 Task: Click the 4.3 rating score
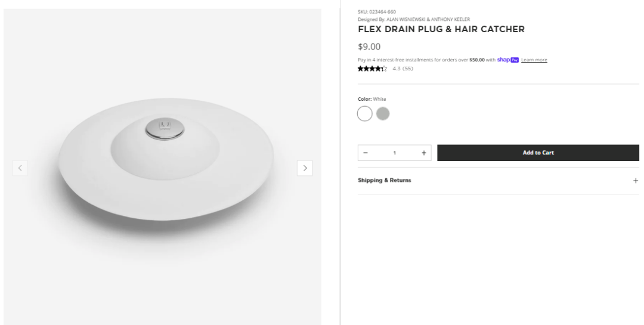pos(397,69)
